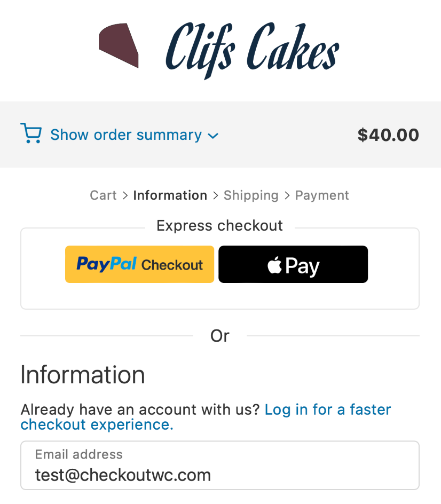Viewport: 441px width, 504px height.
Task: Click the PayPal wordmark logo
Action: (x=107, y=264)
